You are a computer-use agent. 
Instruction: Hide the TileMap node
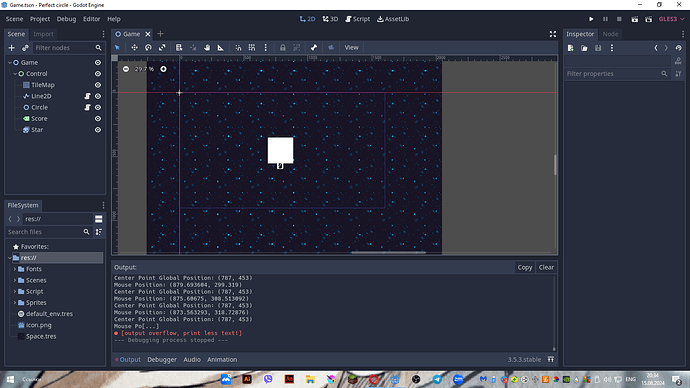[x=98, y=85]
